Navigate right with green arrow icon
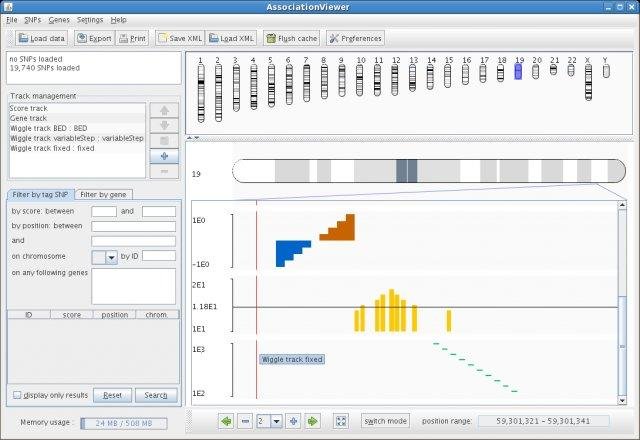 (x=312, y=421)
